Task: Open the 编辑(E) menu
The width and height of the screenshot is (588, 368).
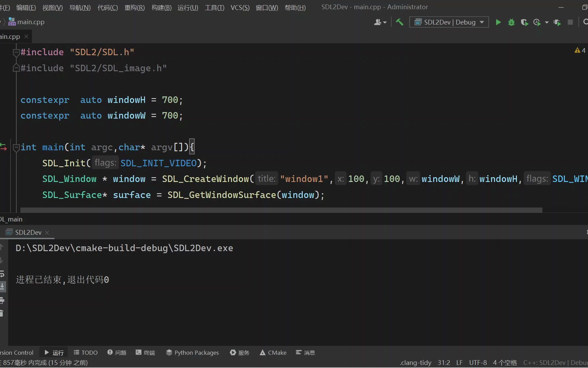Action: click(26, 7)
